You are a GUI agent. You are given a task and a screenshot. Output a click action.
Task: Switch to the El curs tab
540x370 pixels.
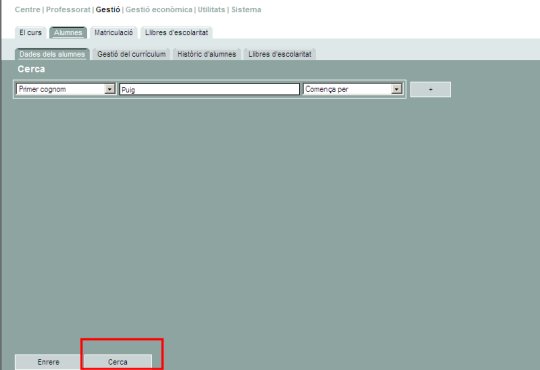(x=30, y=33)
